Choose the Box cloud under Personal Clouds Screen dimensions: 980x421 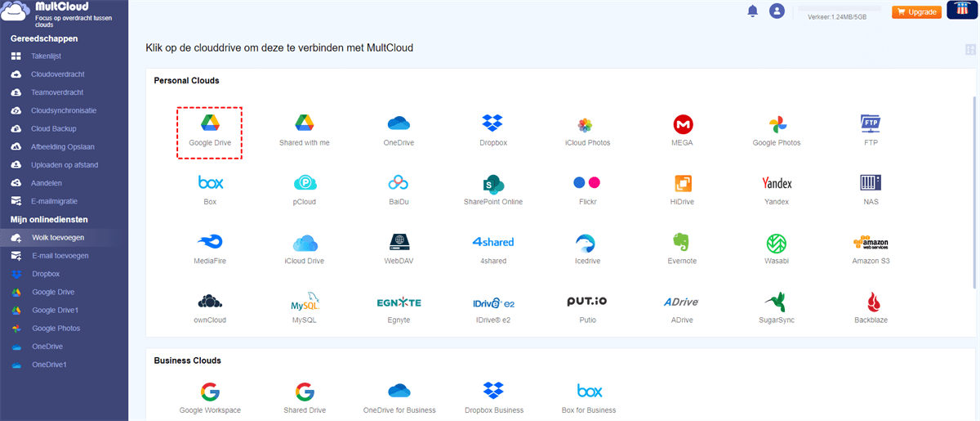click(210, 190)
